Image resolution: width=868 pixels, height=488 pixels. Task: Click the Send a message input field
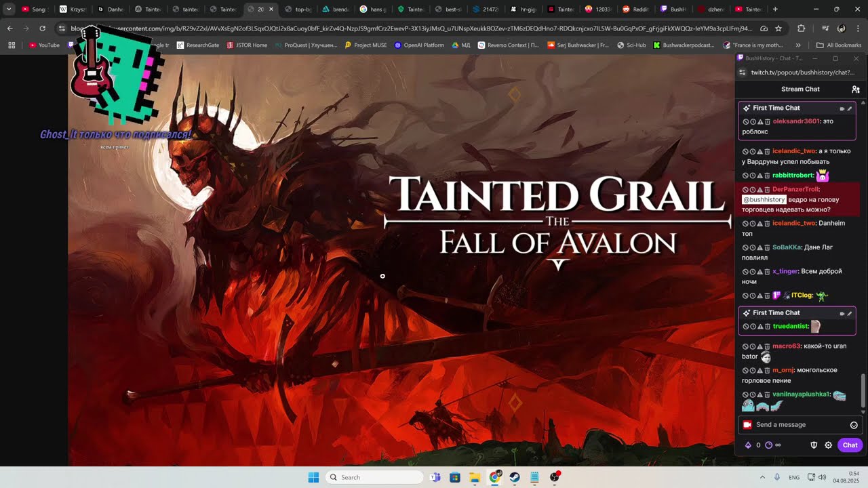click(800, 425)
